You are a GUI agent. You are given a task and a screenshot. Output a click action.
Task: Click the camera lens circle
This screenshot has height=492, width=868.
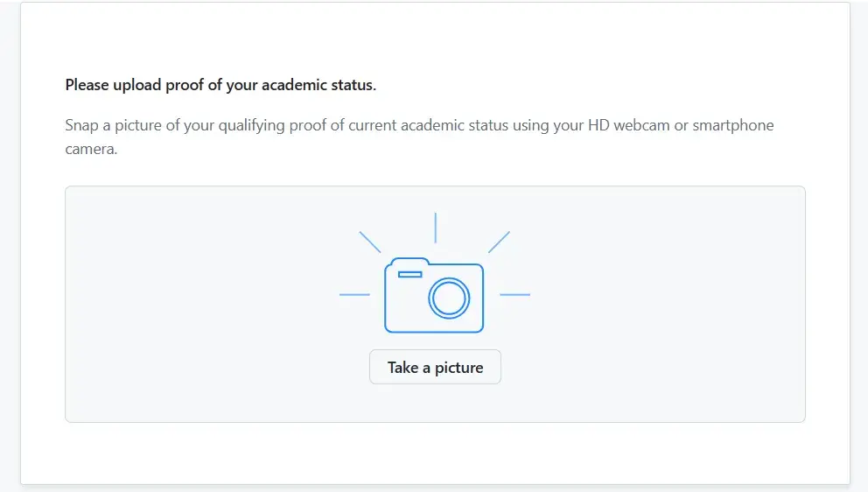point(449,299)
